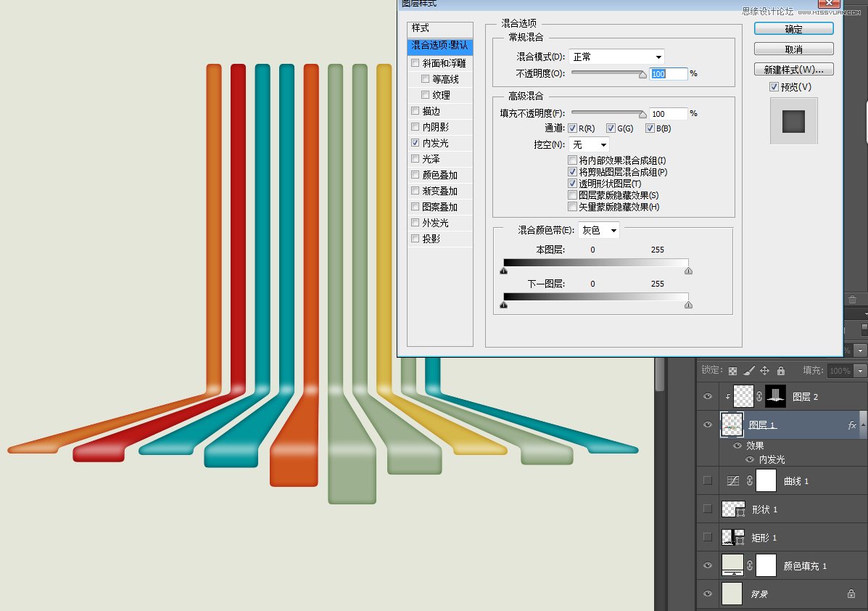Click lock all padlock icon
This screenshot has width=868, height=611.
point(780,371)
